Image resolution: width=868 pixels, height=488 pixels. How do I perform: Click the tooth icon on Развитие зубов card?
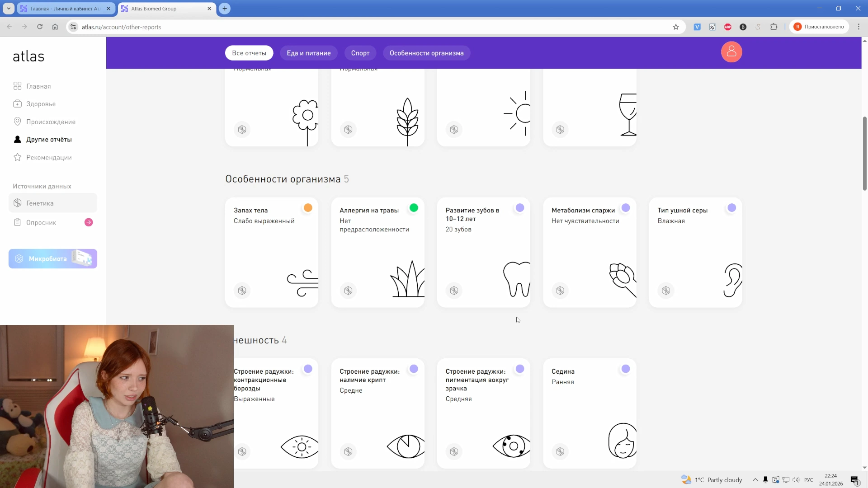click(x=516, y=279)
